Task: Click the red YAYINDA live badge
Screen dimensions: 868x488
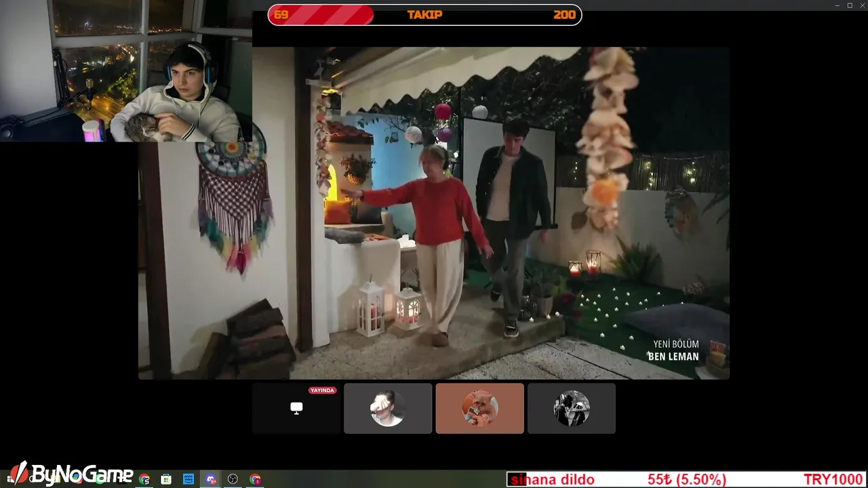Action: pos(322,390)
